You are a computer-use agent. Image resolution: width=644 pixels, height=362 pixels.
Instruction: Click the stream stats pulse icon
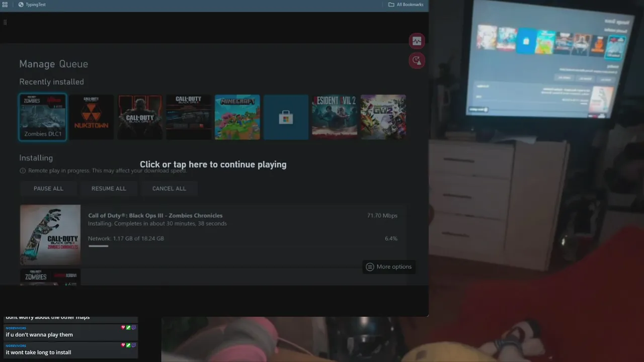417,41
